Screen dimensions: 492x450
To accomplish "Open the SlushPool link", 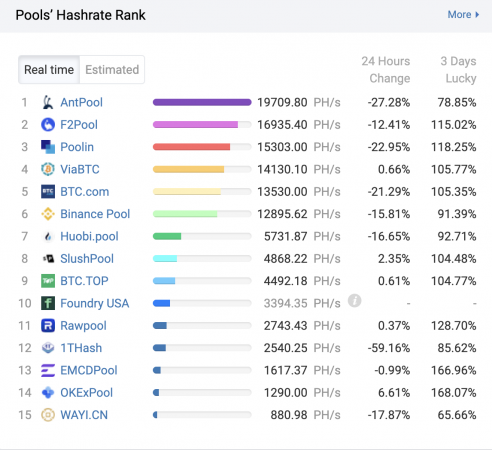I will click(x=87, y=259).
